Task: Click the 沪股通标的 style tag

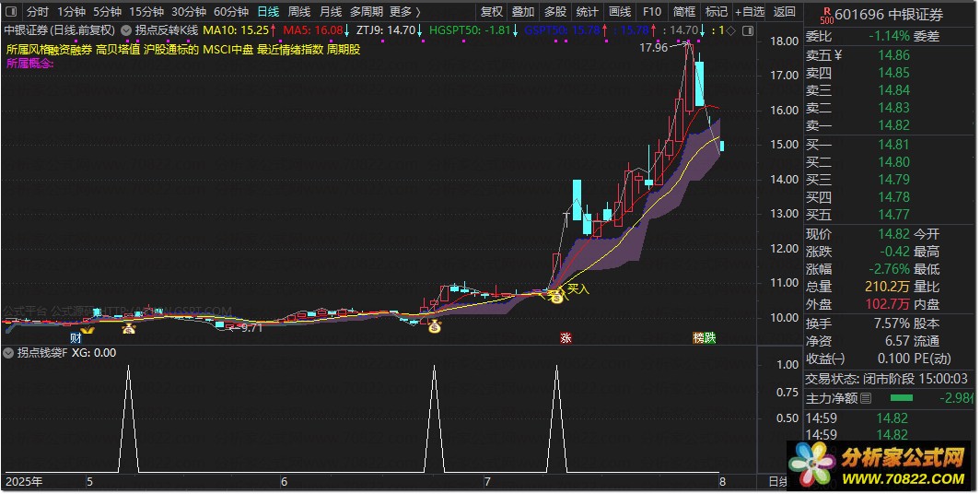Action: 171,50
